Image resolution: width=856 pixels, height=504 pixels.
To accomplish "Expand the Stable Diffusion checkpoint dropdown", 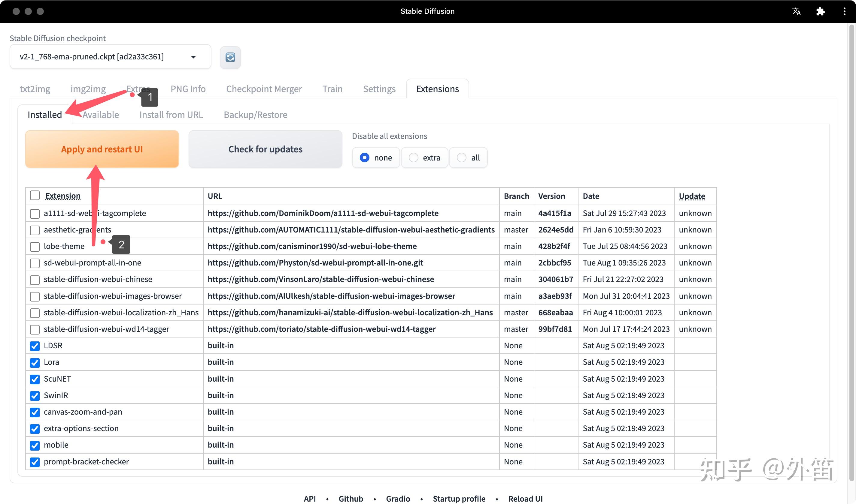I will click(x=193, y=57).
